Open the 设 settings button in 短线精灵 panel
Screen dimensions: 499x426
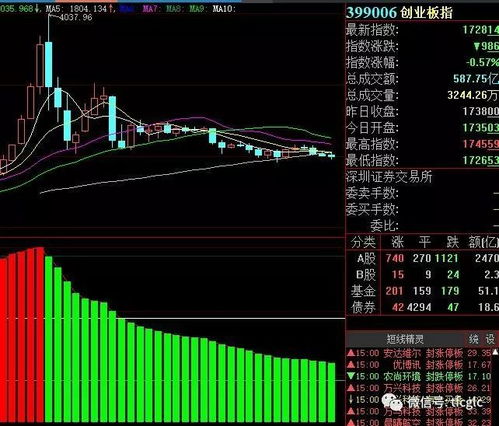click(490, 339)
